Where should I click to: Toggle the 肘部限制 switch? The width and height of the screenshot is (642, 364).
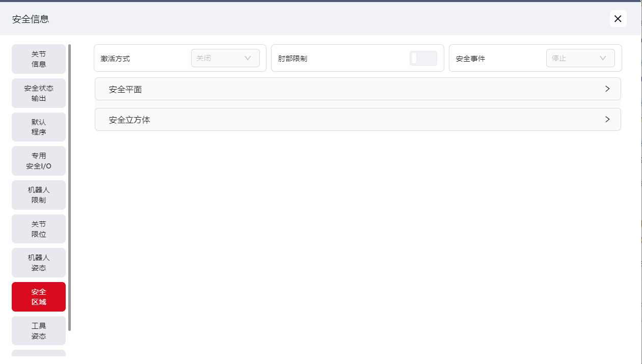click(x=423, y=59)
